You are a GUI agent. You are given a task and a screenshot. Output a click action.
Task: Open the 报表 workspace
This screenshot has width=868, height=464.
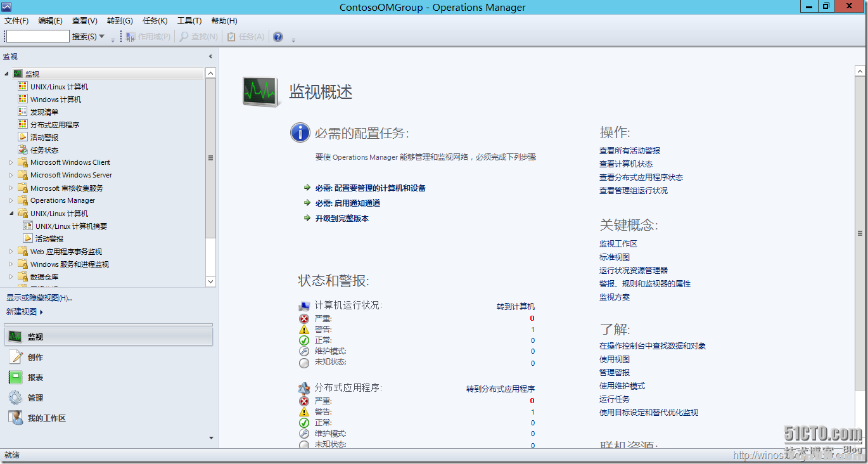coord(108,378)
